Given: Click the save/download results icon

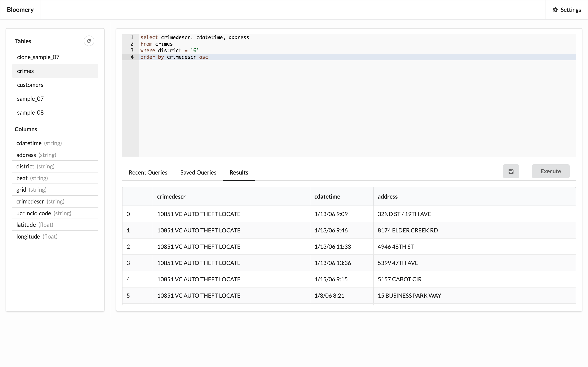Looking at the screenshot, I should (511, 171).
